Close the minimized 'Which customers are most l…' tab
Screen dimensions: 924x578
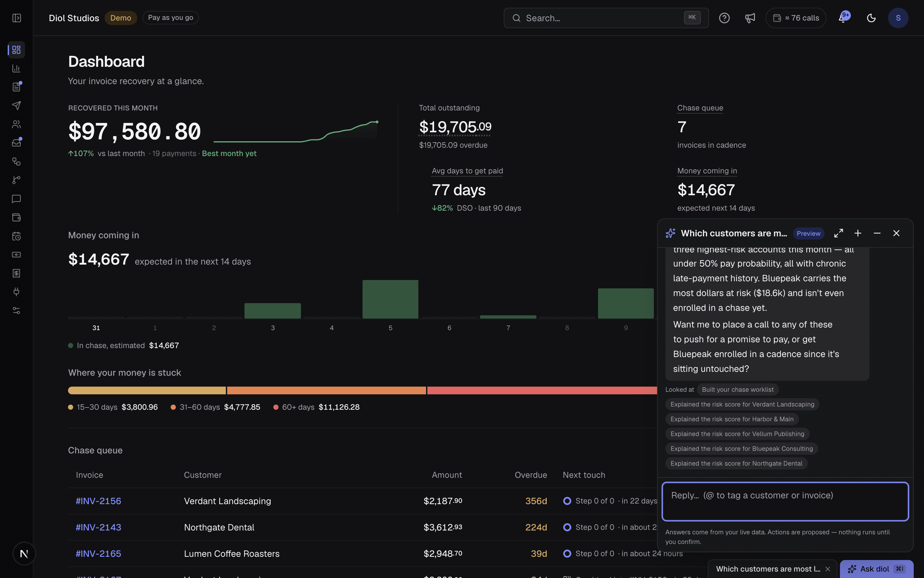(x=828, y=569)
